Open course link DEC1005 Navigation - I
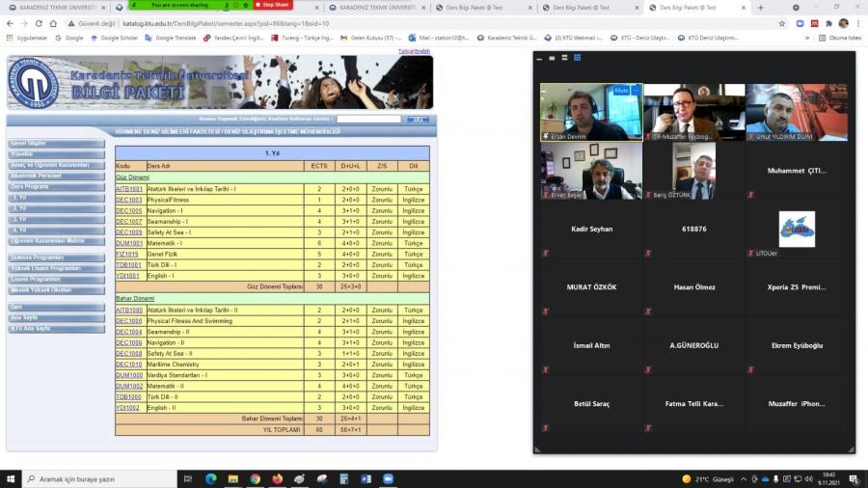The height and width of the screenshot is (488, 868). (x=128, y=210)
